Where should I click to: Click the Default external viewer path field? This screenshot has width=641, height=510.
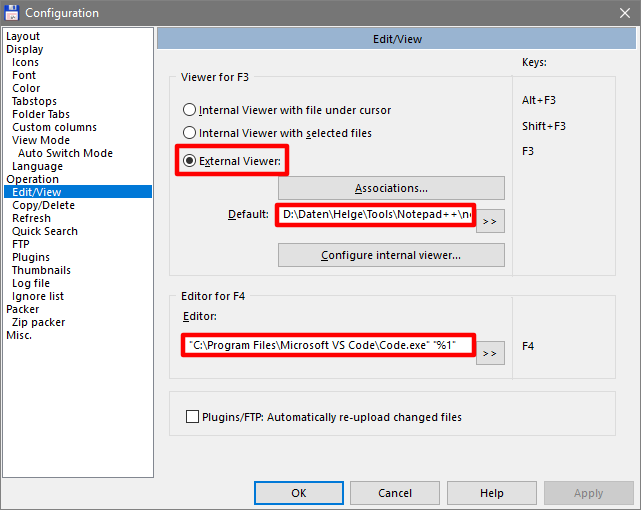click(x=375, y=215)
